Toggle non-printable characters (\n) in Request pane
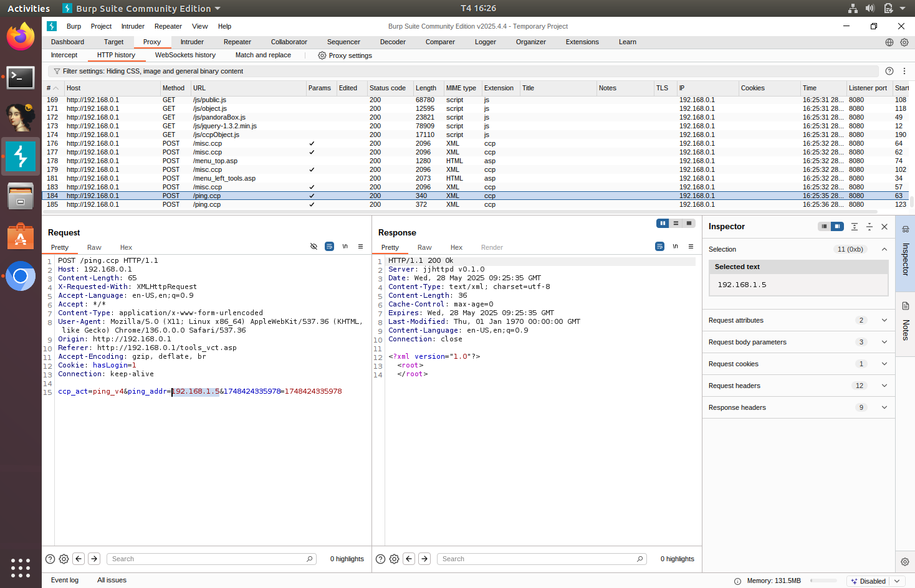This screenshot has width=915, height=588. tap(345, 247)
